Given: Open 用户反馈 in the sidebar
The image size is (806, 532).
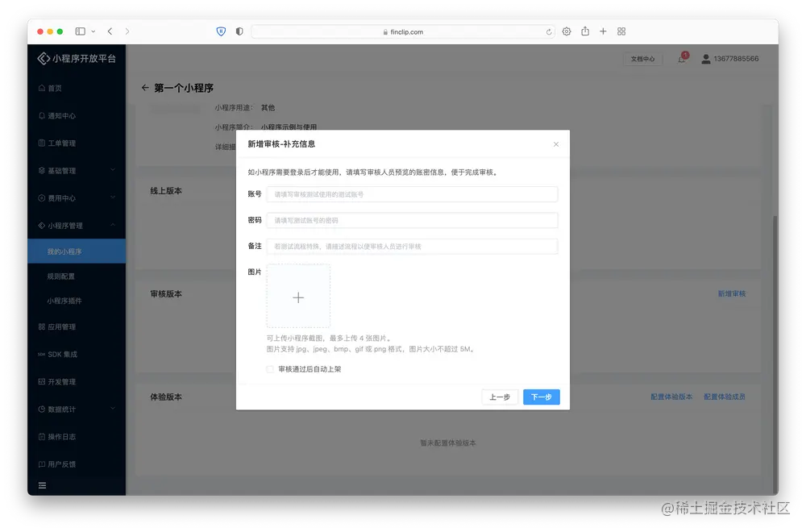Looking at the screenshot, I should point(77,464).
